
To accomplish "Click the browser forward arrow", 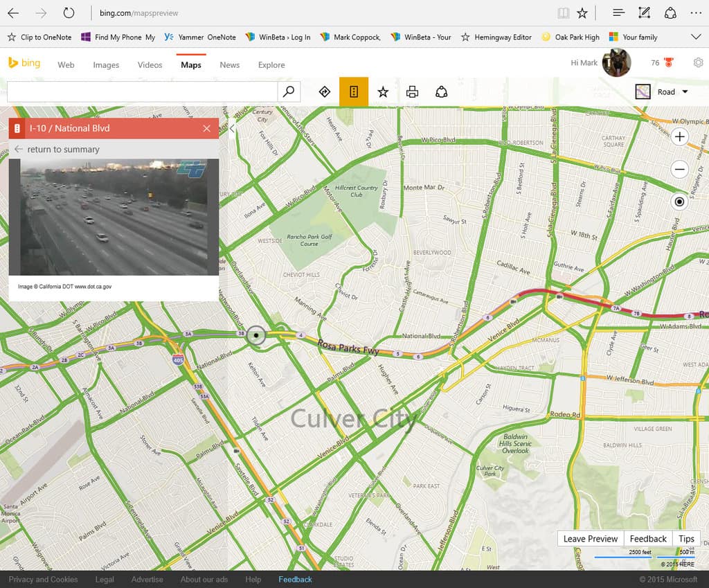I will (41, 13).
